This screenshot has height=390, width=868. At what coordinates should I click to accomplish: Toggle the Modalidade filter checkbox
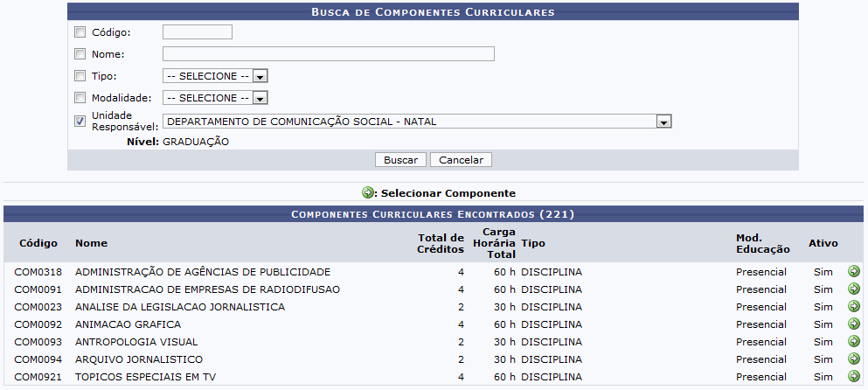click(80, 98)
